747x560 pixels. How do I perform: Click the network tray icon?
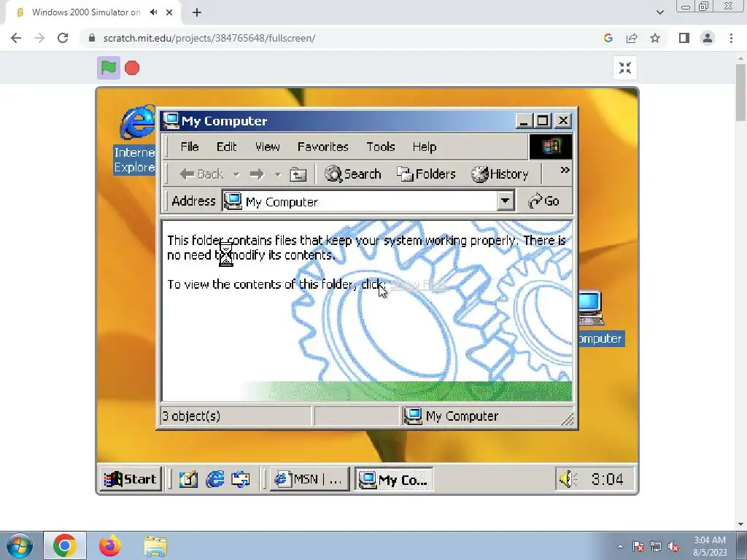[x=656, y=546]
